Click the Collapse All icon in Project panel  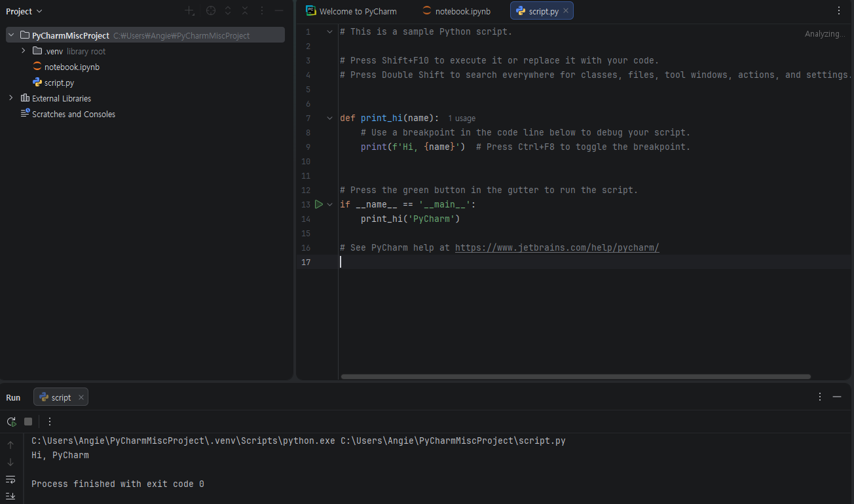(245, 11)
